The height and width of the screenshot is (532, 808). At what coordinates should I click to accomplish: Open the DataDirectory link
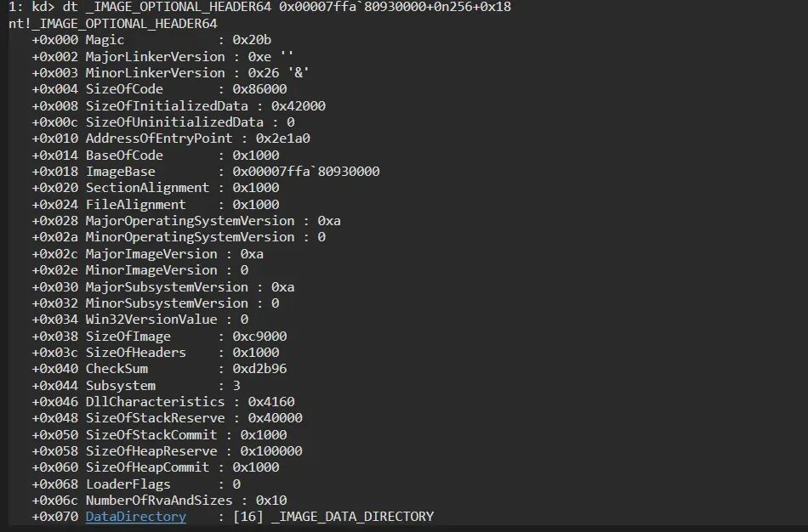135,517
